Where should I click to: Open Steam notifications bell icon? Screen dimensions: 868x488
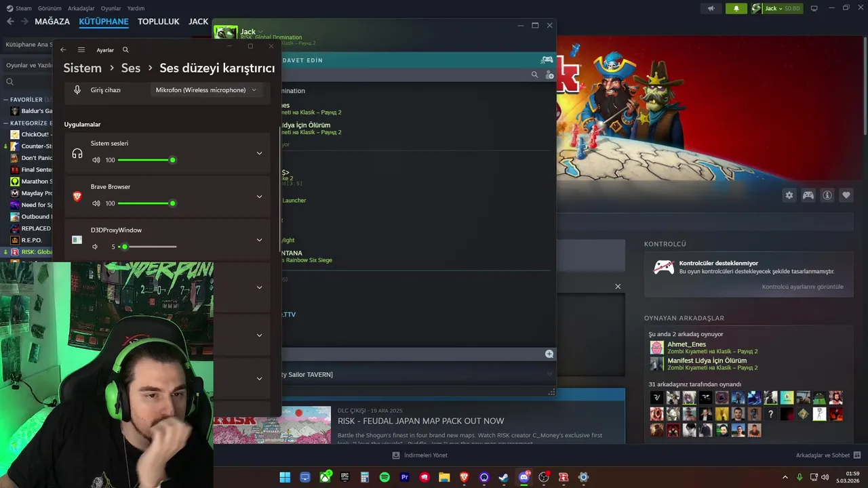736,8
